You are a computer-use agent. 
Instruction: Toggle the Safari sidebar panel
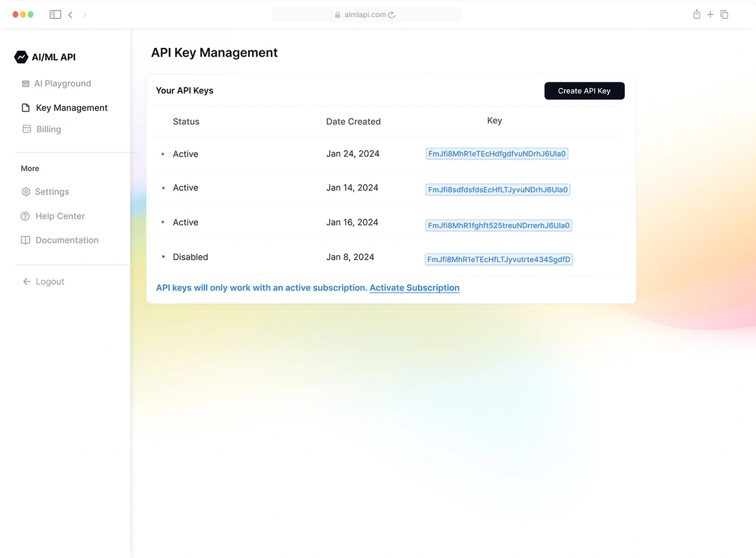click(55, 14)
